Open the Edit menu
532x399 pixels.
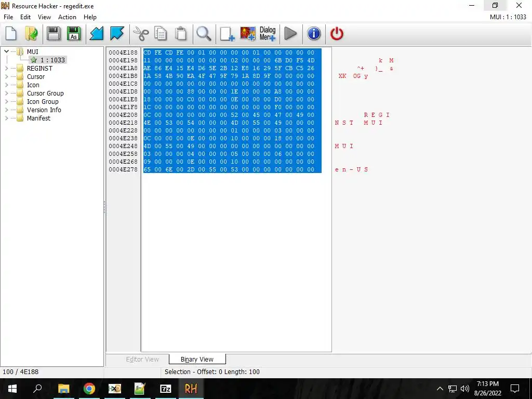point(25,17)
